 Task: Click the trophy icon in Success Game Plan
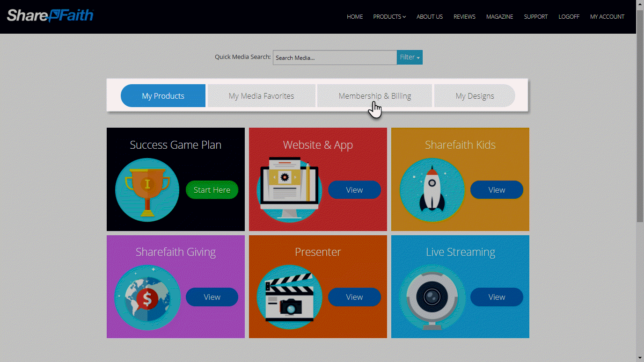pyautogui.click(x=147, y=190)
